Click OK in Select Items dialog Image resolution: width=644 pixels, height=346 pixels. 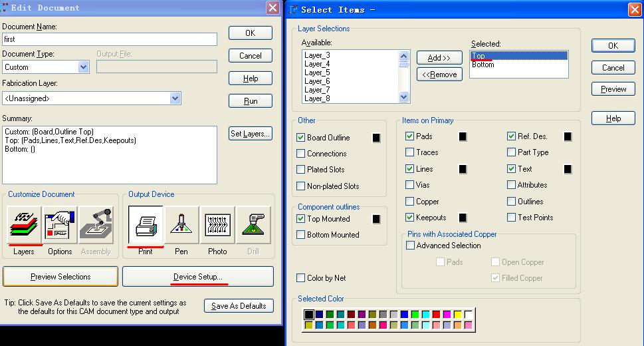tap(613, 46)
